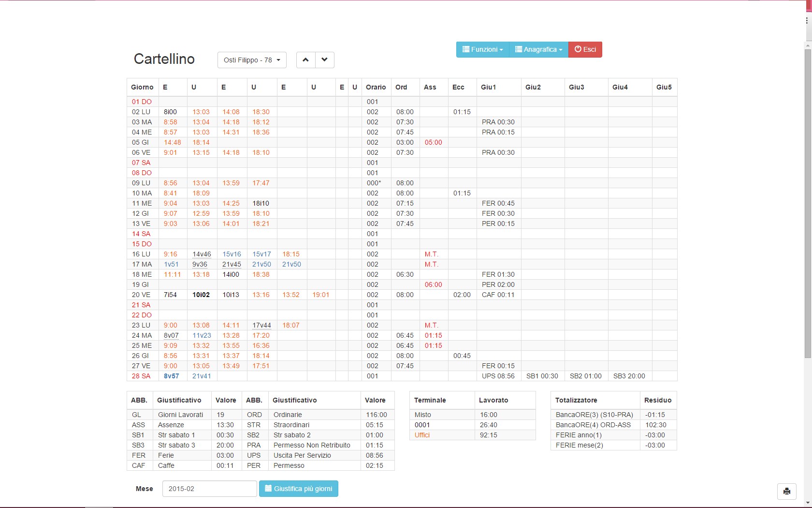This screenshot has width=812, height=508.
Task: Click PRA 00:30 on row 03 MA
Action: tap(498, 122)
